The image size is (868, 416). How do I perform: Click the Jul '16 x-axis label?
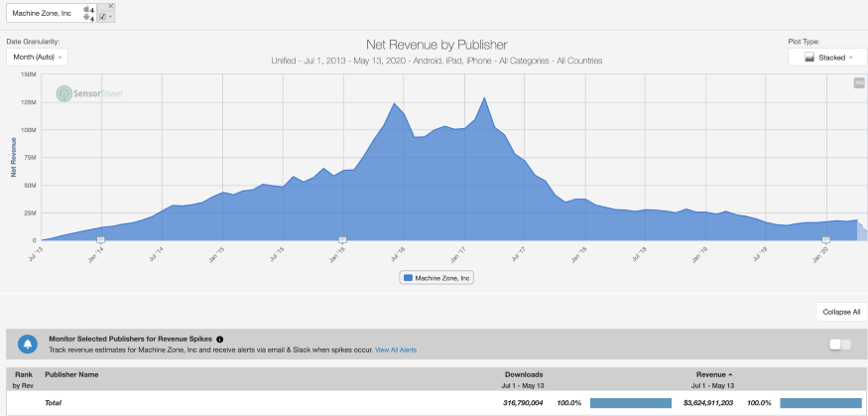397,255
